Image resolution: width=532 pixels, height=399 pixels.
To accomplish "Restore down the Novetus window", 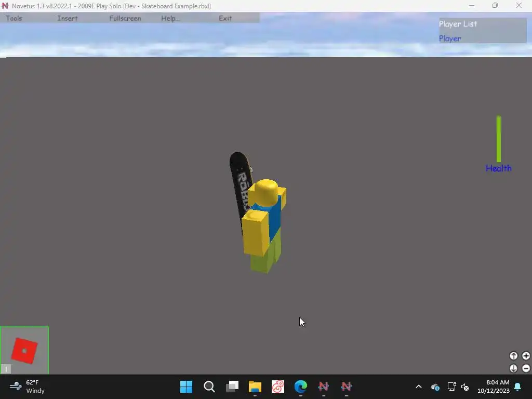I will [495, 5].
